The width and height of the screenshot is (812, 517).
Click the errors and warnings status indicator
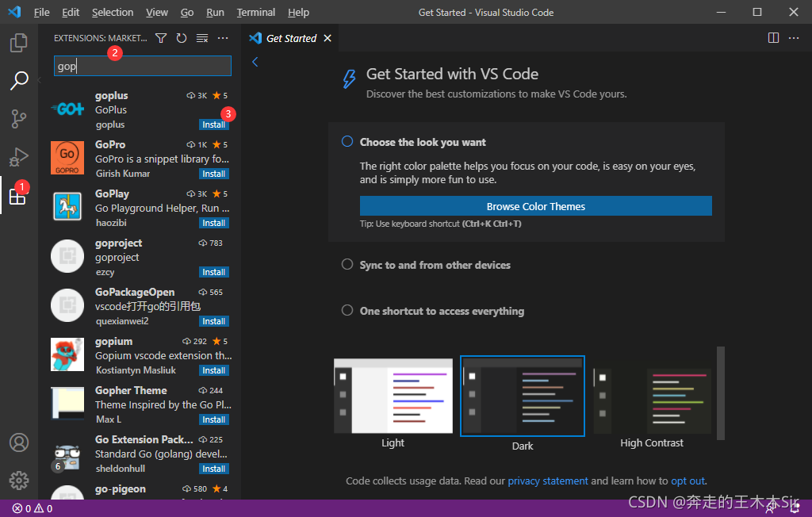(x=33, y=509)
